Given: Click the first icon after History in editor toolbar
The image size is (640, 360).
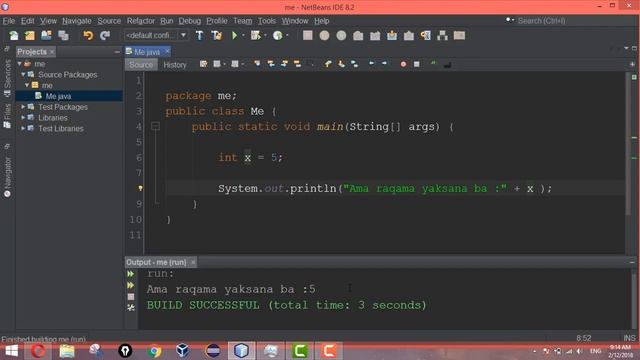Looking at the screenshot, I should pos(203,64).
